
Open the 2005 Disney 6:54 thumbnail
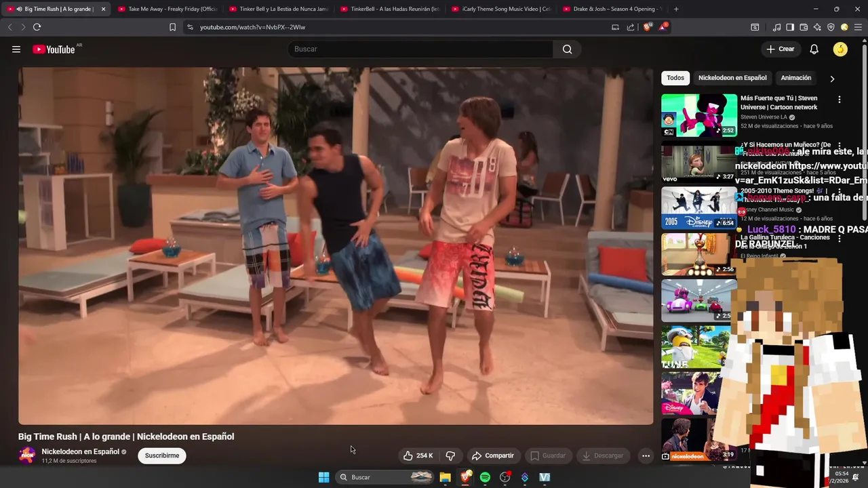[699, 207]
